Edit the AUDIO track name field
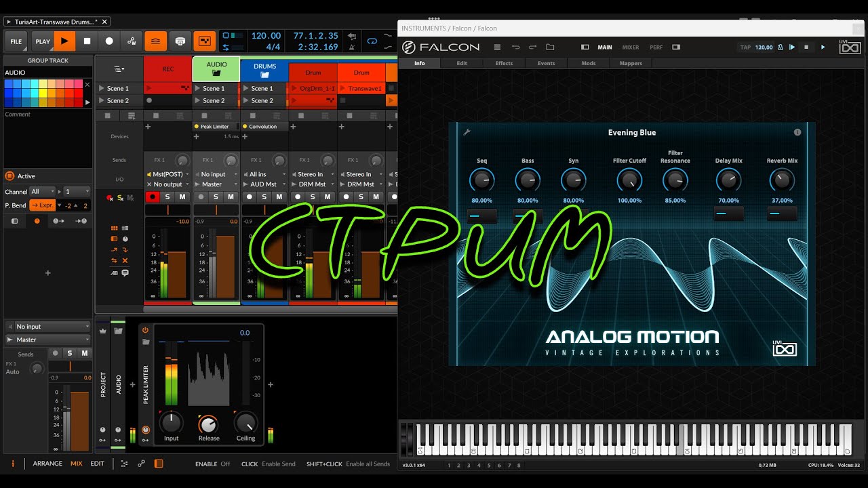The height and width of the screenshot is (488, 868). [47, 73]
